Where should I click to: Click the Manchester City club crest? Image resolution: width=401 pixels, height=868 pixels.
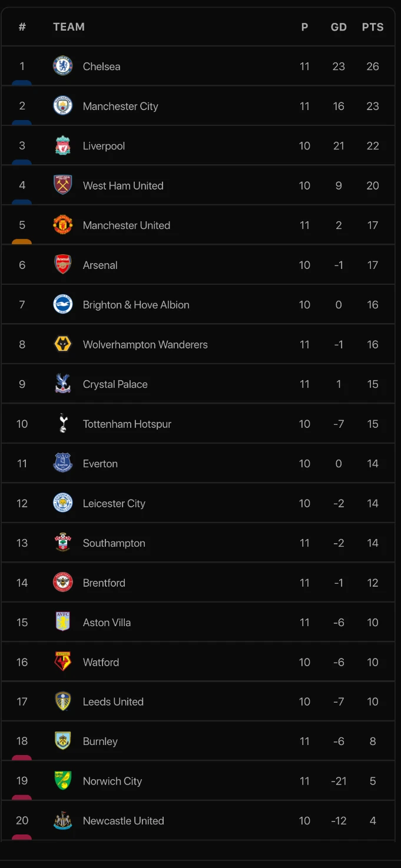63,106
